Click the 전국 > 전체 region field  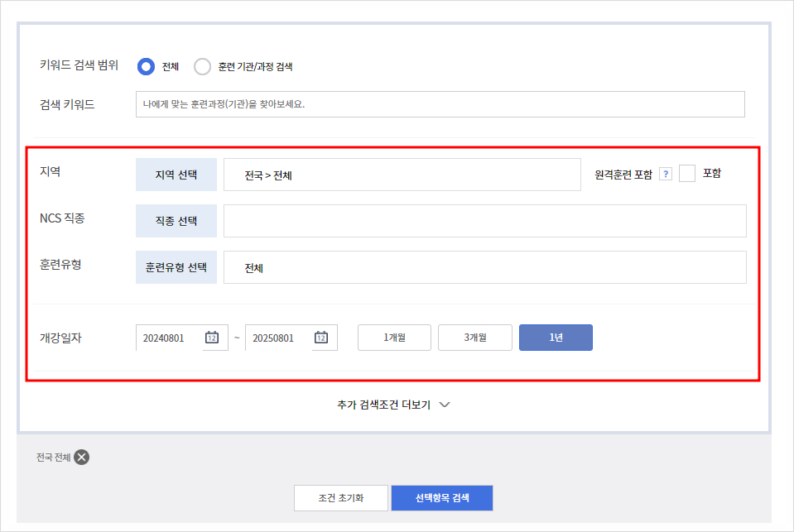402,175
